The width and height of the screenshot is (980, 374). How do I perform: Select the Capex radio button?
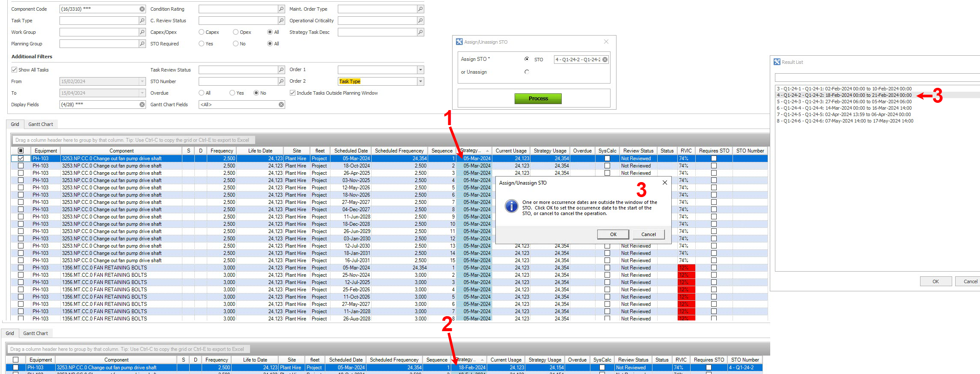click(202, 32)
